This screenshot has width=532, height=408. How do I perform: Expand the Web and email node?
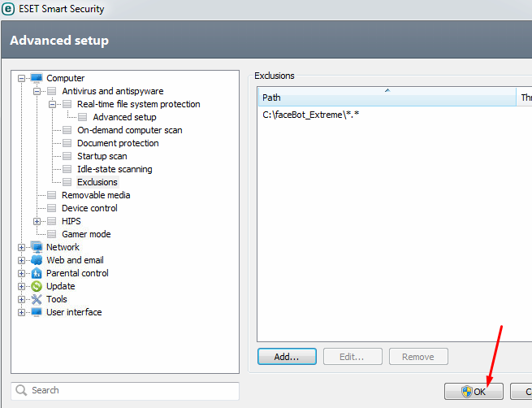click(21, 260)
